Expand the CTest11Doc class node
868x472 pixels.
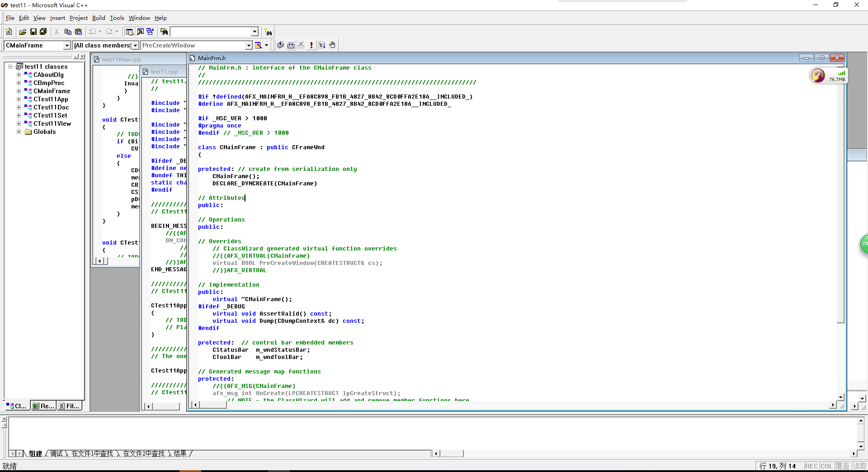click(19, 108)
